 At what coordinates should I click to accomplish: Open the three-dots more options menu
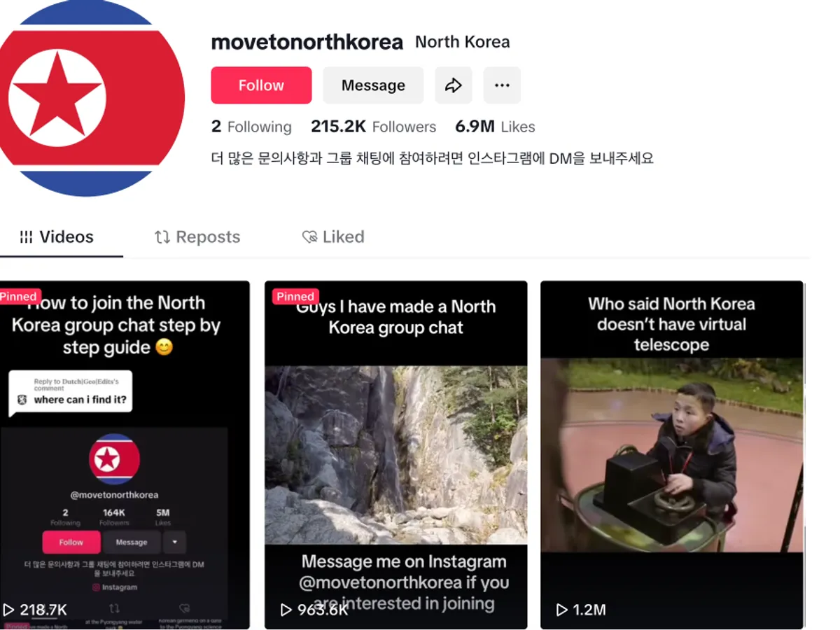502,85
